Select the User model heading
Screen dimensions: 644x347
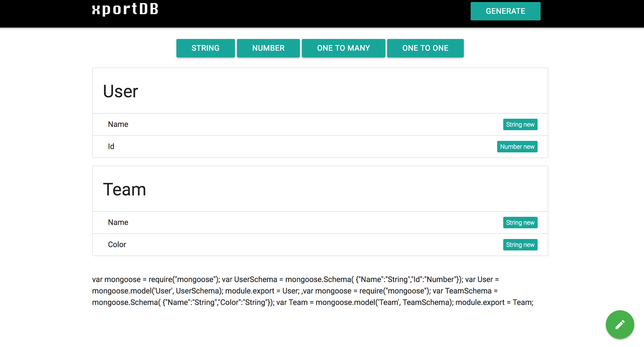tap(120, 91)
